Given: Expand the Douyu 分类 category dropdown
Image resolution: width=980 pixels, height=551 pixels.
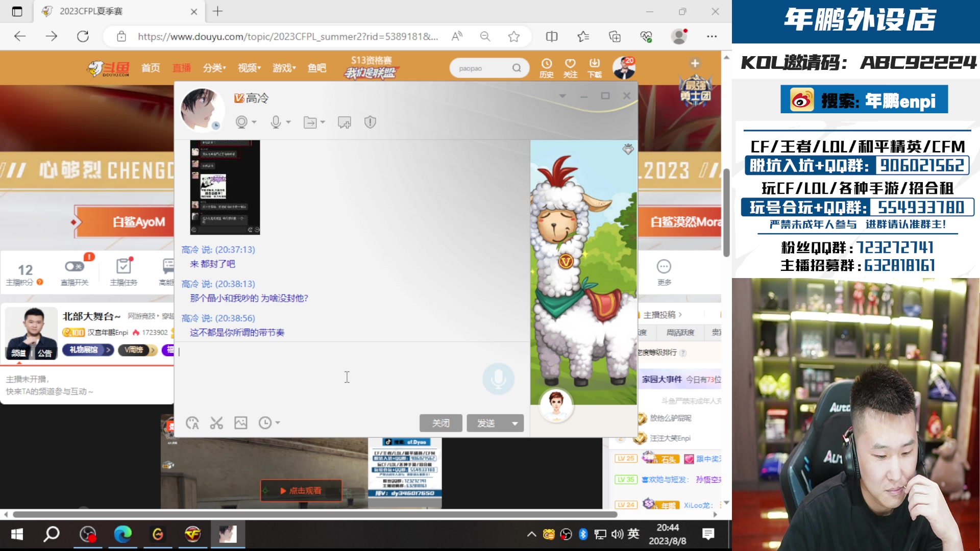Looking at the screenshot, I should 214,68.
